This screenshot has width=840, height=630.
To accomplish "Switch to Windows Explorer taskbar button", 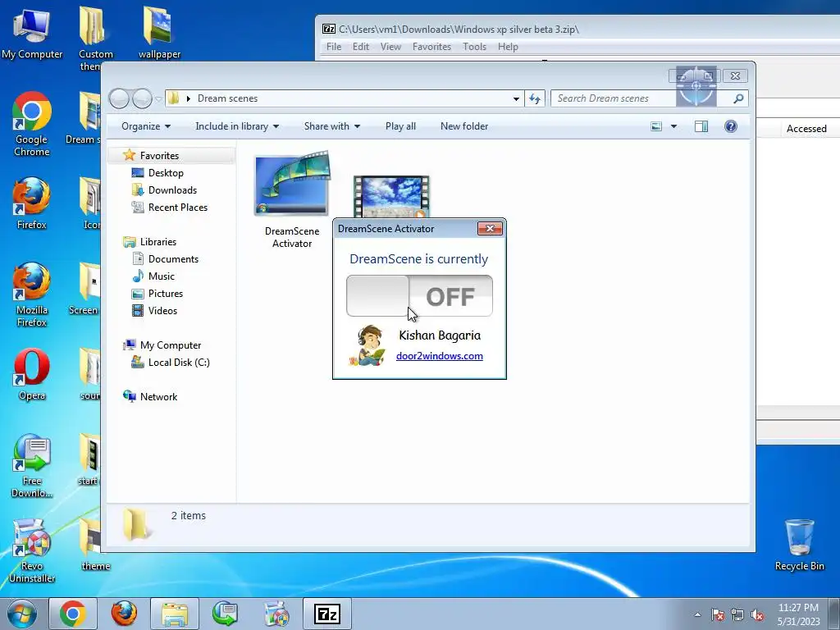I will tap(175, 614).
